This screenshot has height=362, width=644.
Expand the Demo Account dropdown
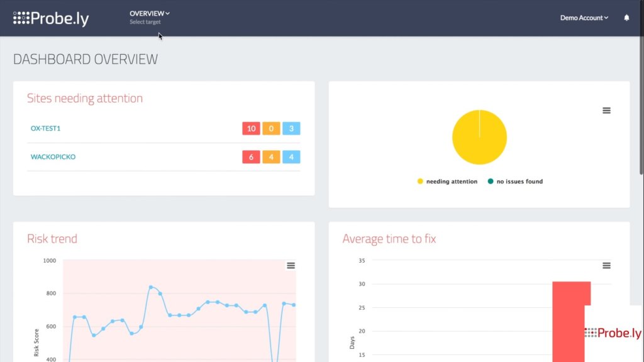coord(584,18)
